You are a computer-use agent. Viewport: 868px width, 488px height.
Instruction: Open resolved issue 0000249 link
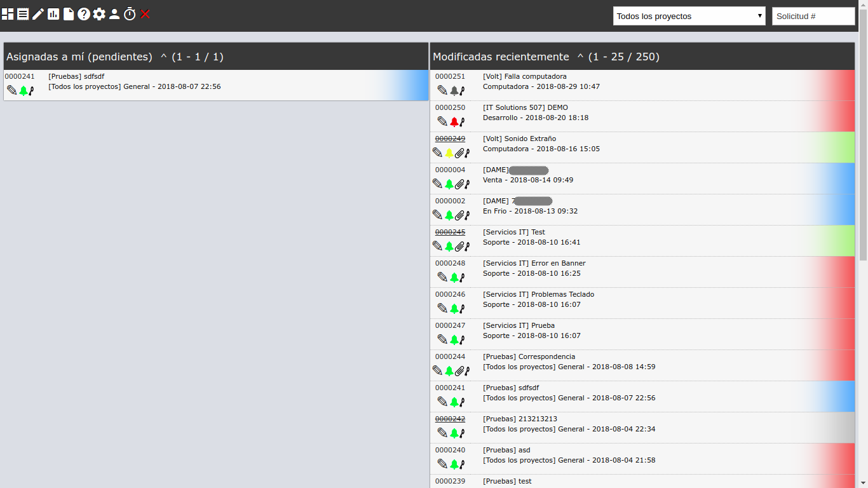tap(450, 139)
